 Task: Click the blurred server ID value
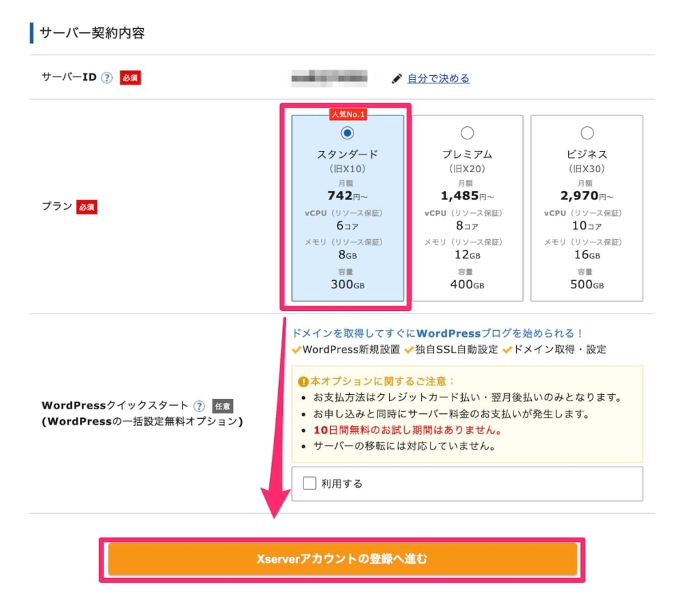329,78
